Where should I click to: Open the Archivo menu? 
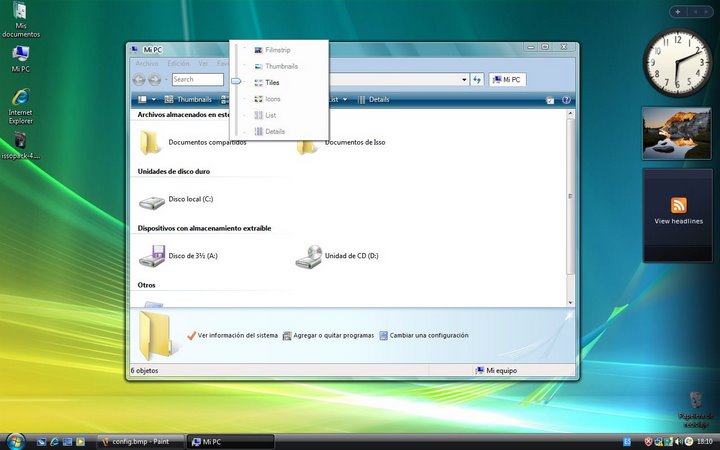[147, 63]
